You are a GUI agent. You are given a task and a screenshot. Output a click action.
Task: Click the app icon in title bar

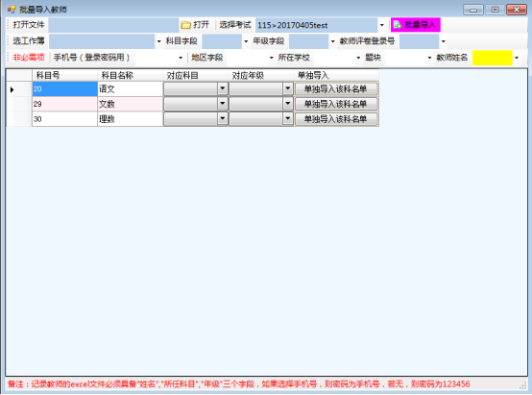tap(12, 10)
